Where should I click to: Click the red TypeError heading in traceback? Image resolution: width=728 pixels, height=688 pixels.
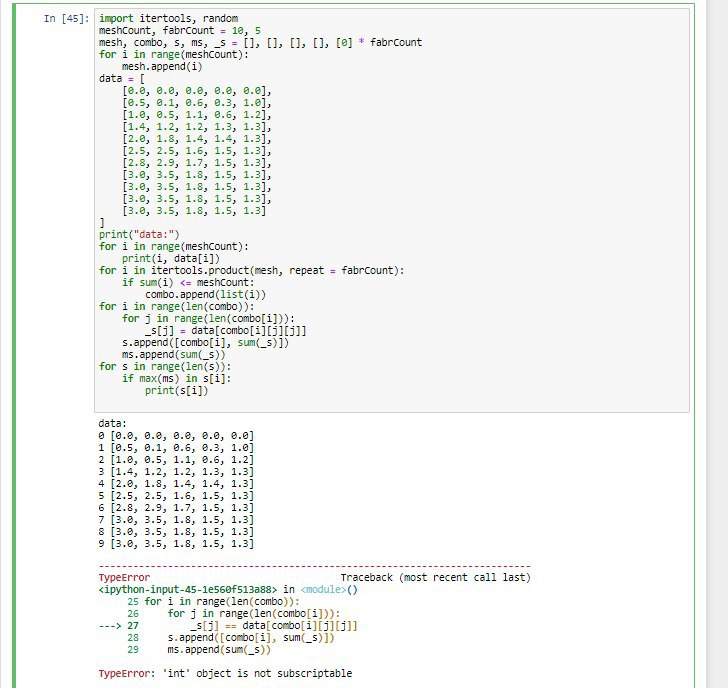click(x=124, y=578)
